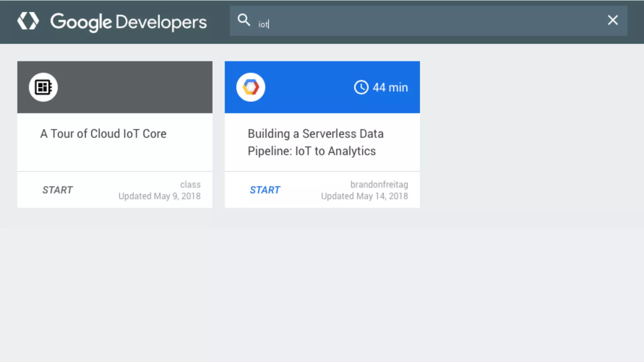Click the clock icon beside 44 min
This screenshot has height=362, width=644.
(361, 87)
